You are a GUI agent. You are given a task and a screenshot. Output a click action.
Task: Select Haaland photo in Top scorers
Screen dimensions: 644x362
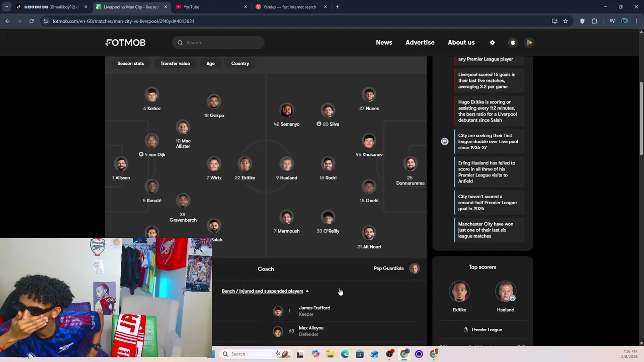(x=506, y=292)
